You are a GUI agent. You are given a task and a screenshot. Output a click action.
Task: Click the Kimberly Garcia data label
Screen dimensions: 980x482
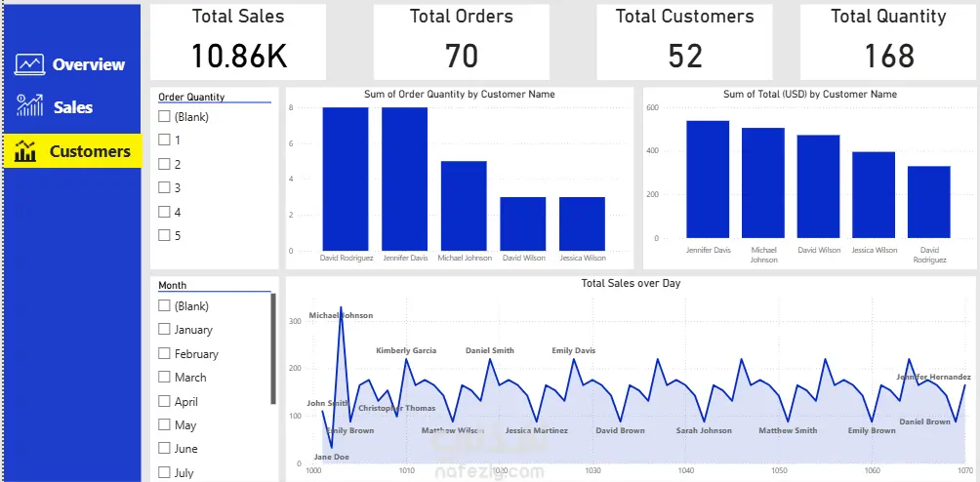406,351
